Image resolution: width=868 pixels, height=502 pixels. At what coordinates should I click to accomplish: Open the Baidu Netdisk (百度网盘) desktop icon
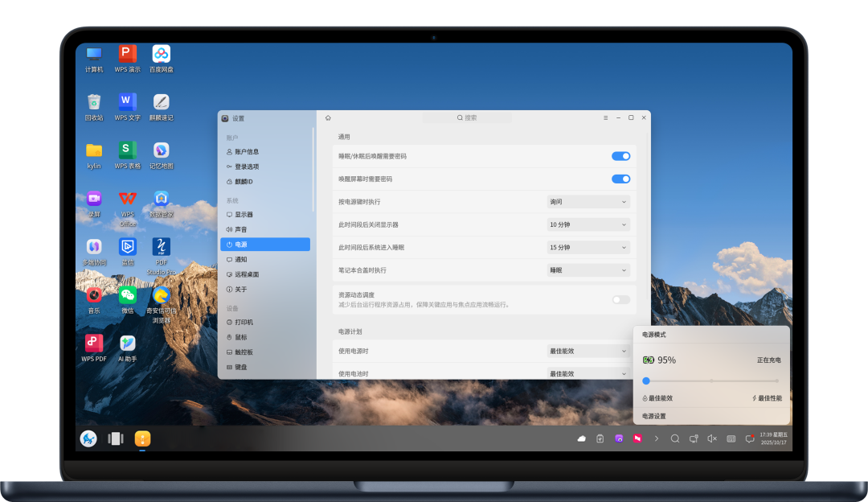coord(161,55)
